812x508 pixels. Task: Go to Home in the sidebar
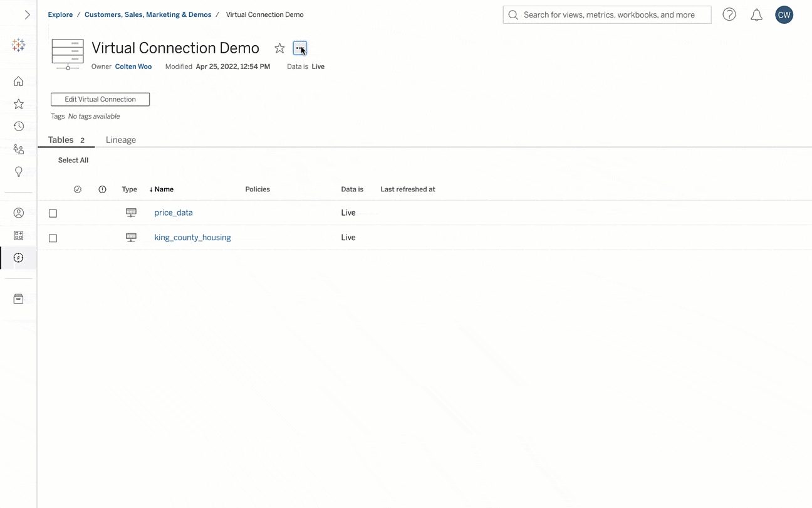(x=19, y=81)
